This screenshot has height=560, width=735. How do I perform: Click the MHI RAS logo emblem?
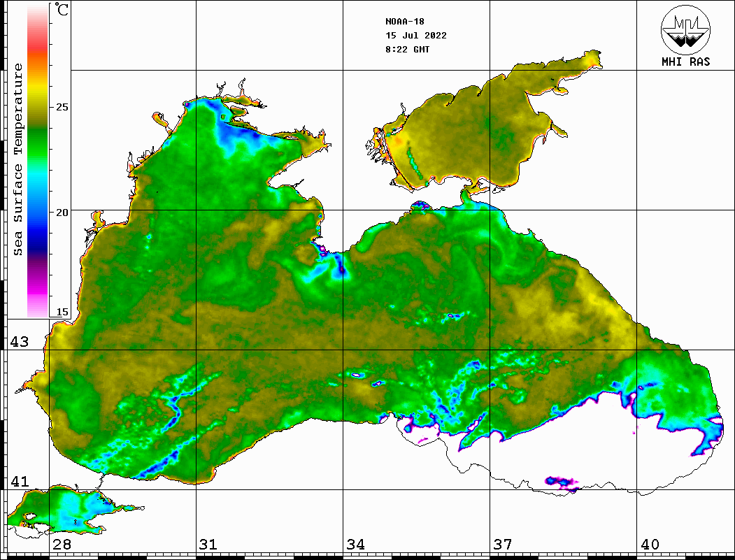[x=685, y=29]
